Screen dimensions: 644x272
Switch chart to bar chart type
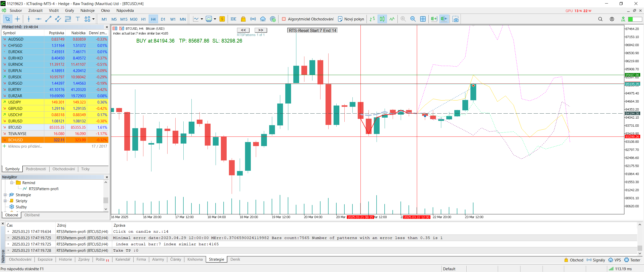[372, 19]
